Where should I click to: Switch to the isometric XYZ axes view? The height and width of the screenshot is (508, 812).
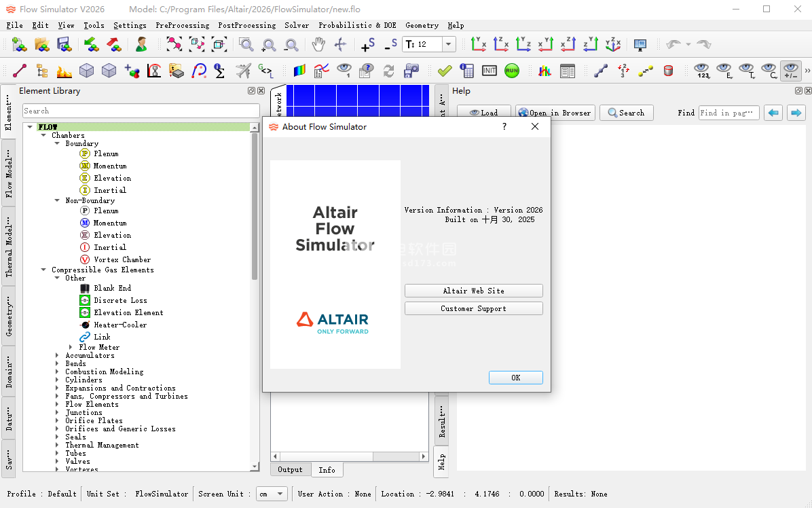[613, 45]
